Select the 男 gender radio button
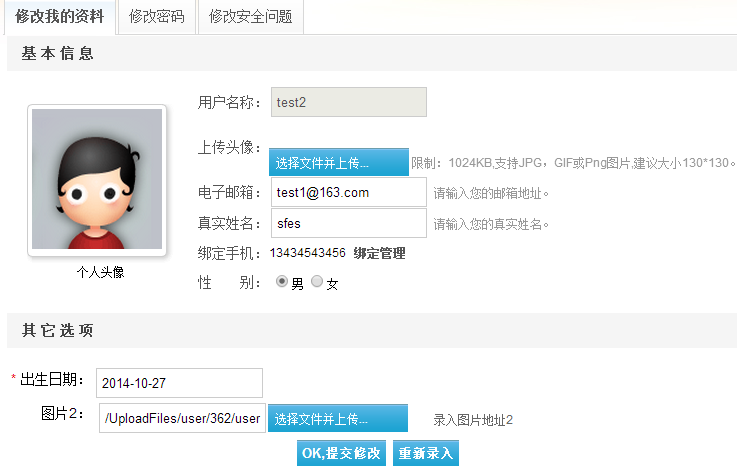737x474 pixels. click(282, 281)
